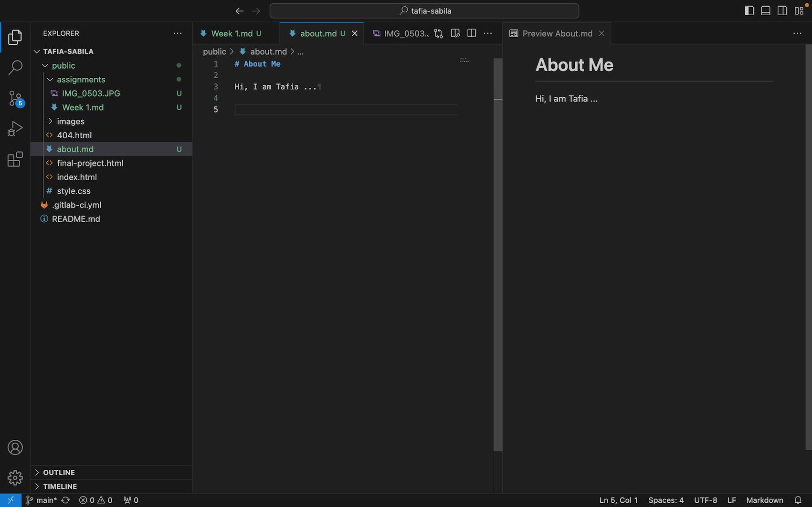Expand the TIMELINE section

point(111,486)
